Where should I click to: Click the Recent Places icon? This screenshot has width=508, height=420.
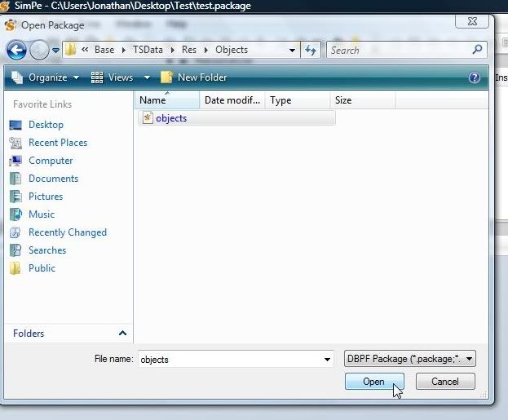tap(15, 143)
